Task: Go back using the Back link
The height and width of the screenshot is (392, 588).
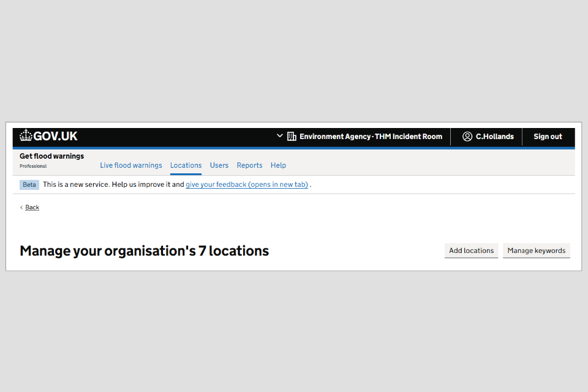Action: click(x=32, y=208)
